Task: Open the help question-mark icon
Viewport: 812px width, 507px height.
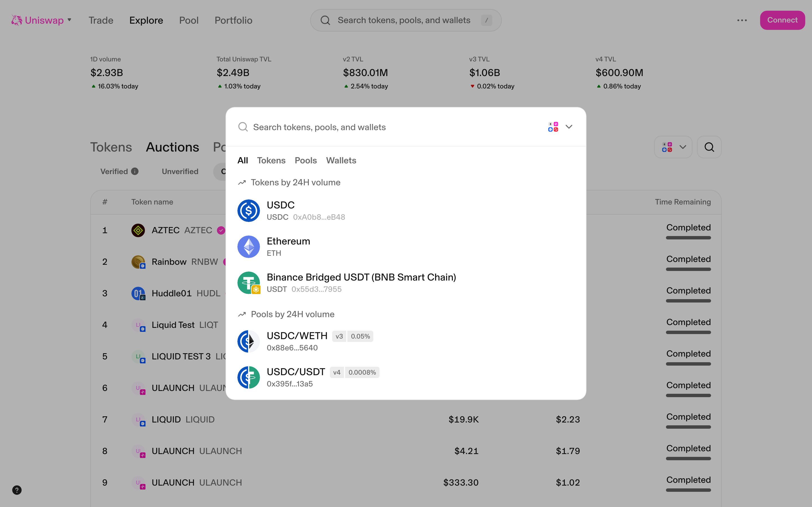Action: pyautogui.click(x=17, y=490)
